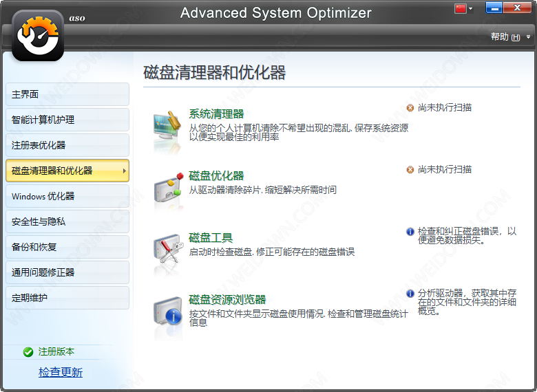Image resolution: width=537 pixels, height=392 pixels.
Task: Open the 帮助 (H) menu
Action: pyautogui.click(x=505, y=36)
